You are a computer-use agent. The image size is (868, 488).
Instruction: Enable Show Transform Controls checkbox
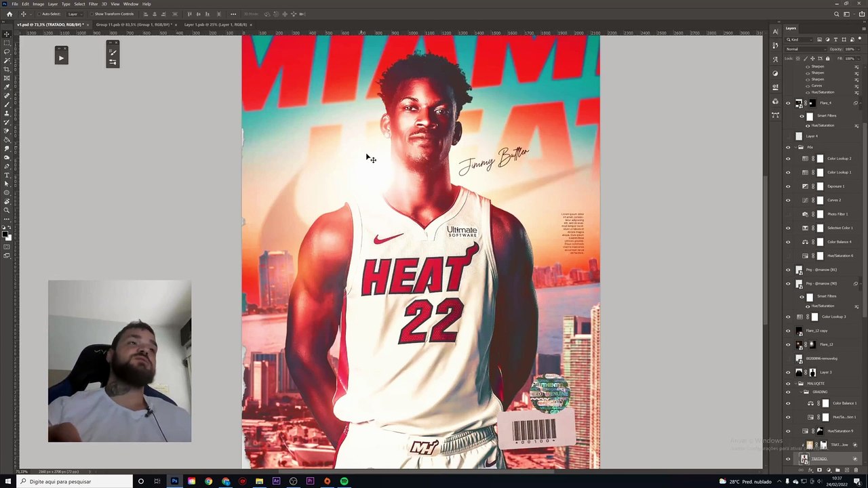(x=92, y=14)
